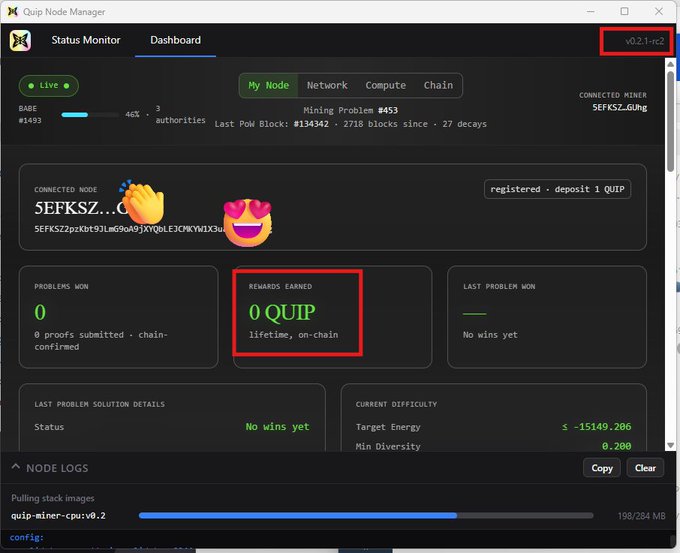680x553 pixels.
Task: Click version label v0.2.1-rc2
Action: 644,41
